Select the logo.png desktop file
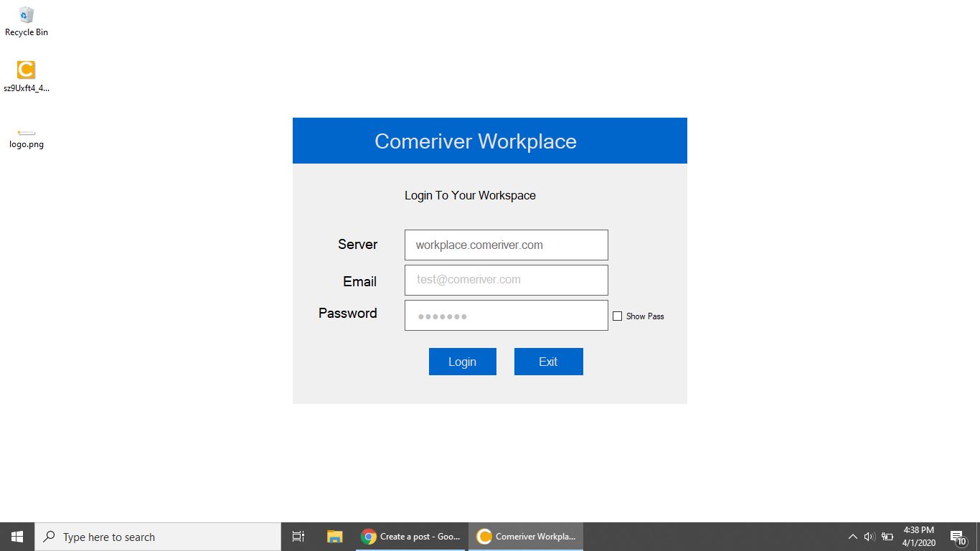 27,136
